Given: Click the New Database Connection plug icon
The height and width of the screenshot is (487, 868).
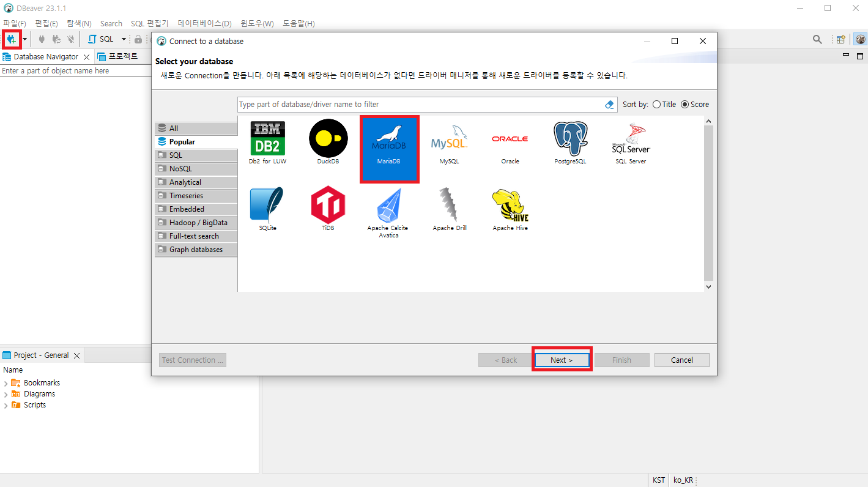Looking at the screenshot, I should coord(12,39).
